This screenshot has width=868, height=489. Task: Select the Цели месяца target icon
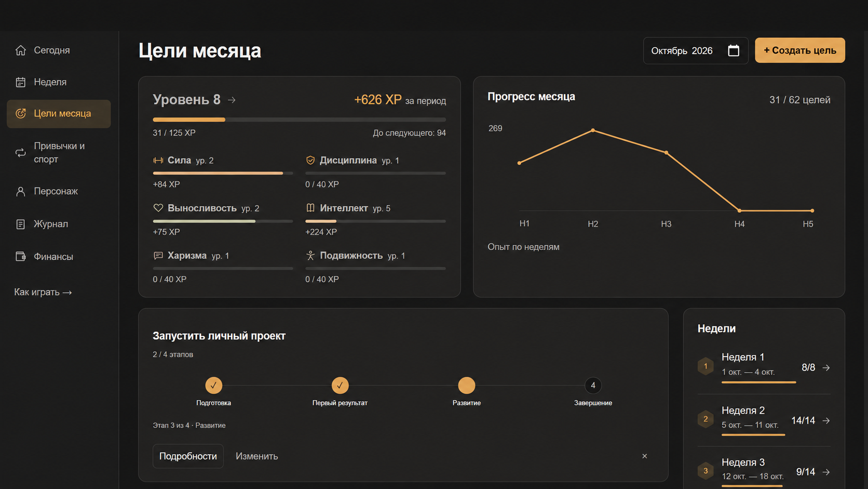coord(21,113)
